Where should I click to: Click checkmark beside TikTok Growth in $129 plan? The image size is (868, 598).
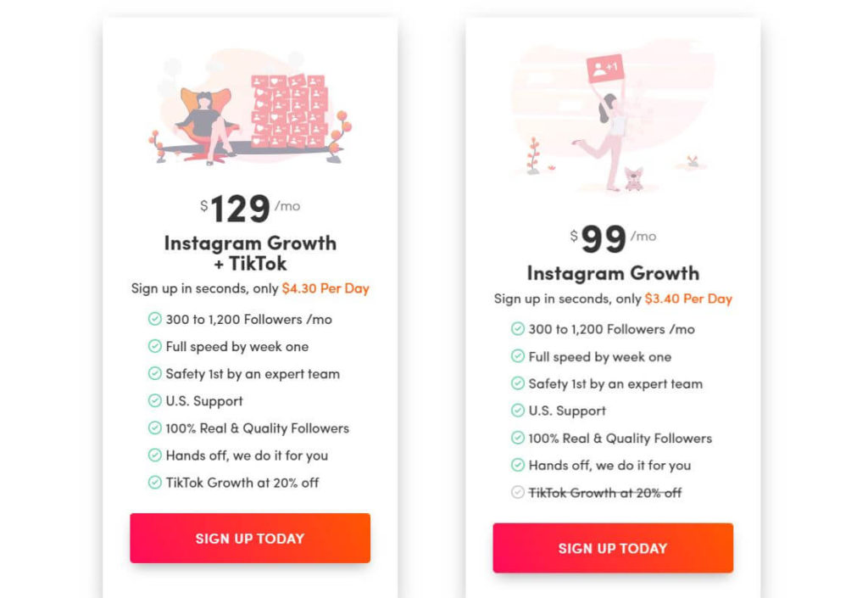tap(155, 483)
